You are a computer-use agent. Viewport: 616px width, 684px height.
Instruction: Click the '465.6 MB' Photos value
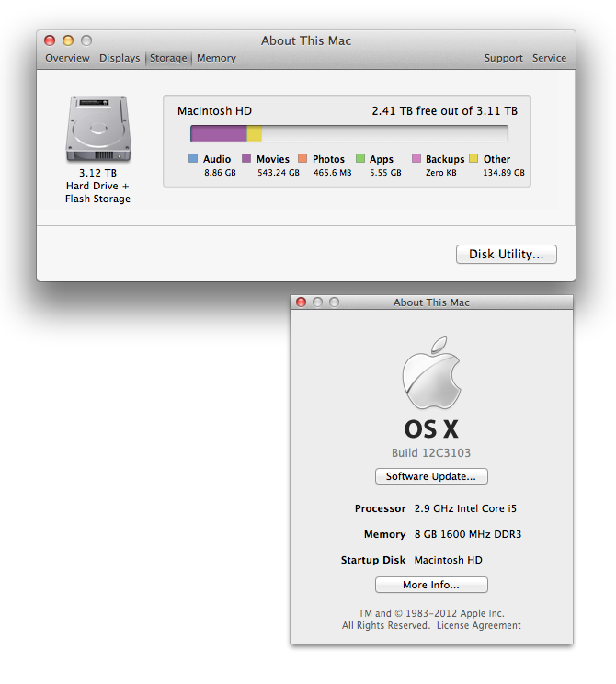[333, 173]
